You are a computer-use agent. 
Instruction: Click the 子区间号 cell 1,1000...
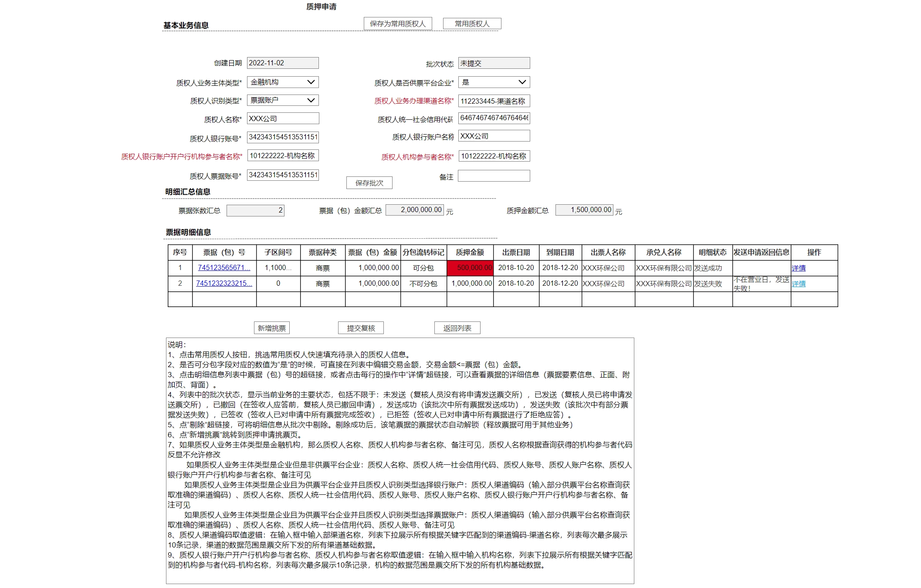pos(278,268)
